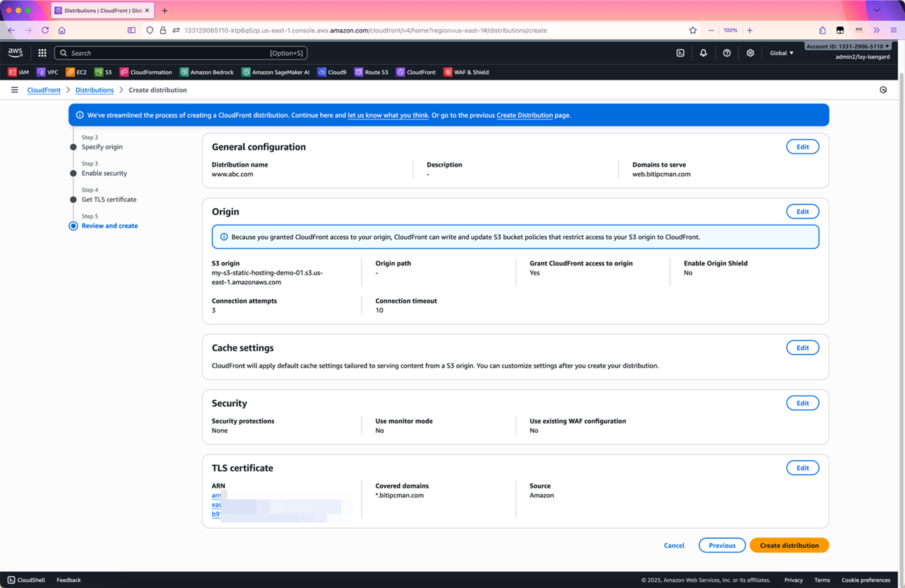Toggle the side navigation hamburger menu
Viewport: 905px width, 588px height.
point(14,90)
